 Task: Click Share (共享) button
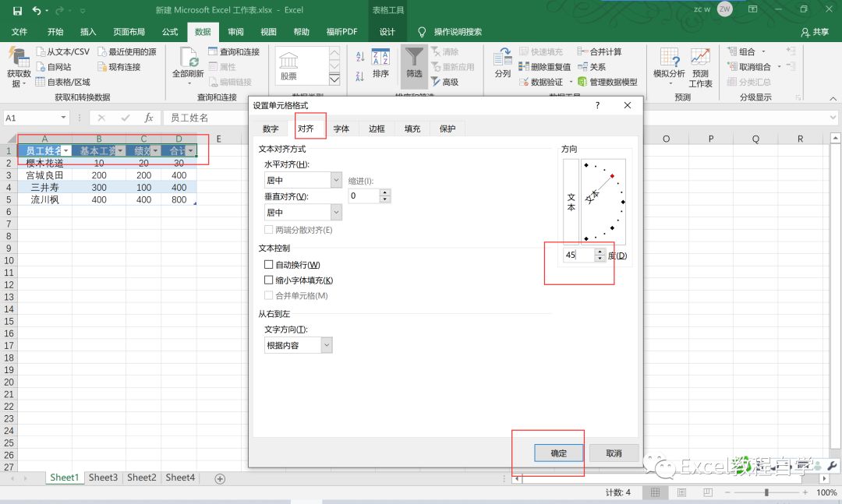tap(815, 32)
